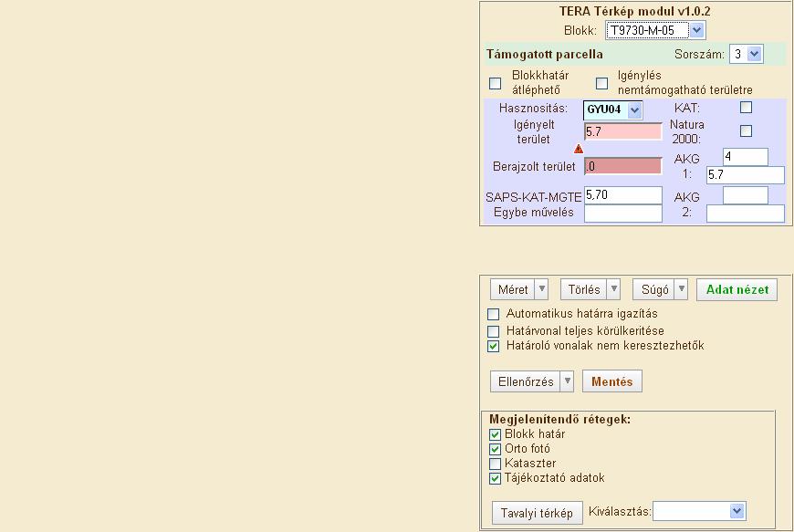Viewport: 794px width, 532px height.
Task: Expand the Súgó button arrow
Action: click(682, 289)
